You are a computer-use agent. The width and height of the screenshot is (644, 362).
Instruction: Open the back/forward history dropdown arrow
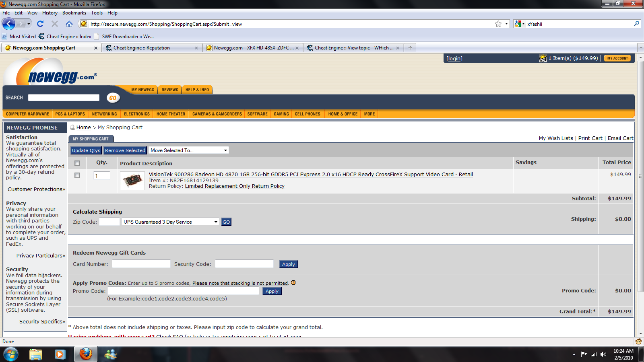(29, 24)
